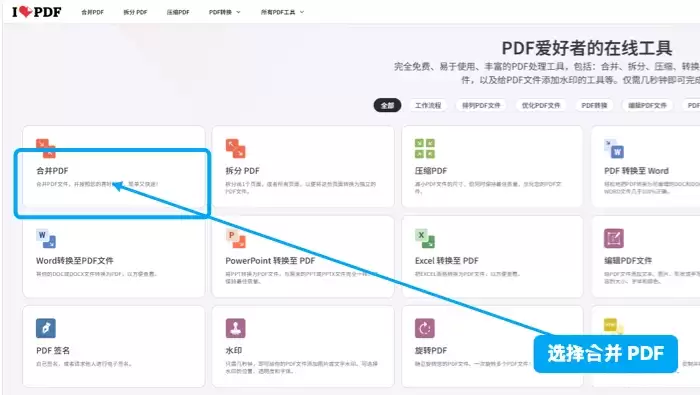This screenshot has height=395, width=700.
Task: Select the PDF转换 filter pill
Action: [594, 105]
